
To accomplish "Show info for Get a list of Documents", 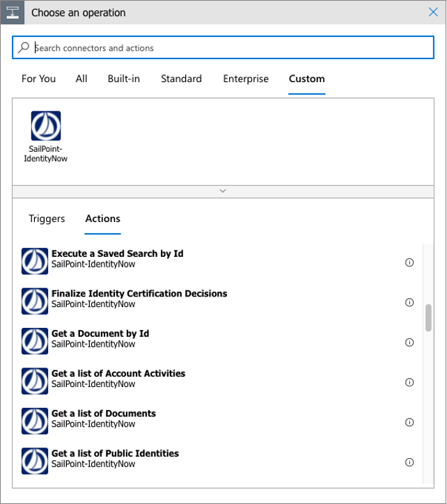I will pyautogui.click(x=409, y=422).
